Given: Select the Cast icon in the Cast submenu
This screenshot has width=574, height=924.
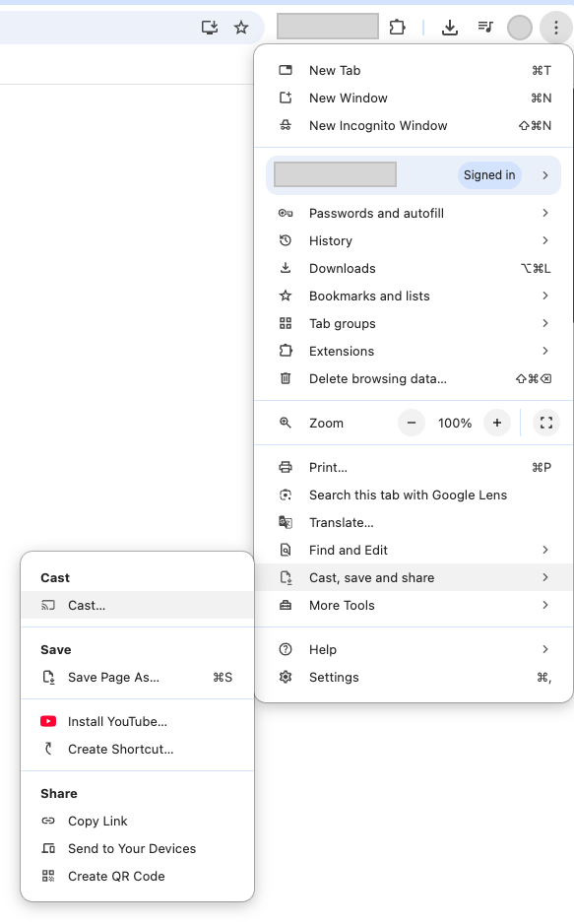Looking at the screenshot, I should coord(48,606).
